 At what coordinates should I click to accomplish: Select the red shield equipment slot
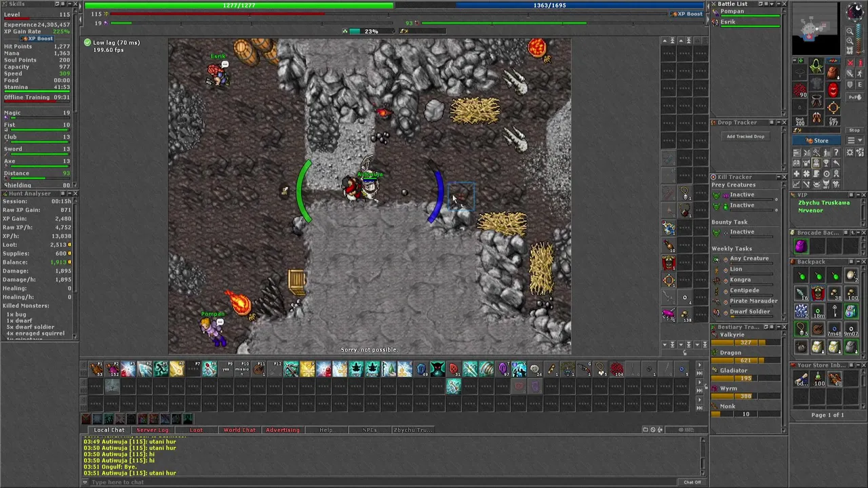[x=833, y=89]
